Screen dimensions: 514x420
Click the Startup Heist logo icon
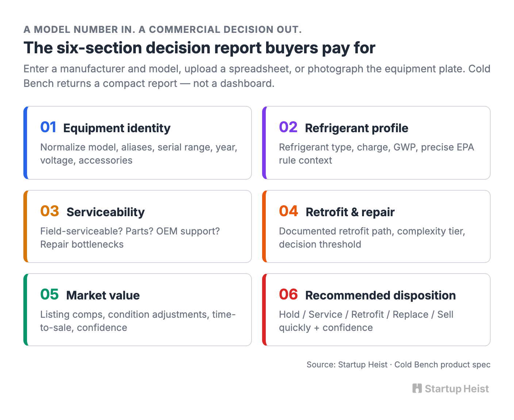[x=417, y=388]
